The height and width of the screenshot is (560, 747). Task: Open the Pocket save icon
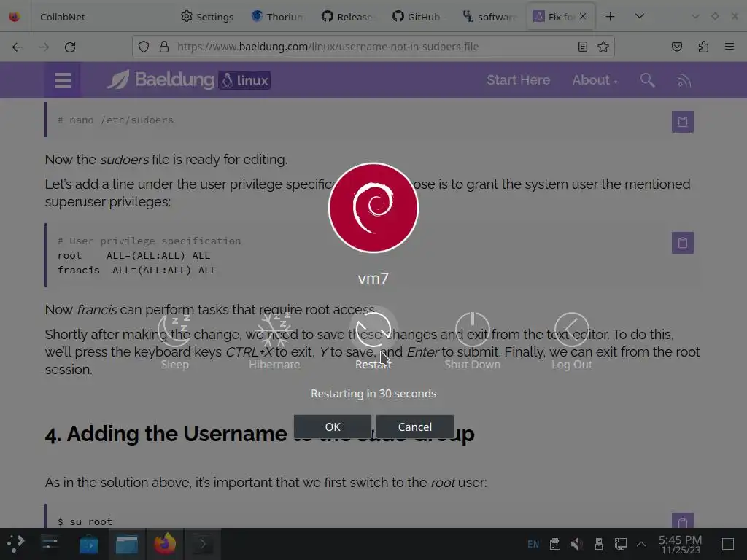(677, 47)
